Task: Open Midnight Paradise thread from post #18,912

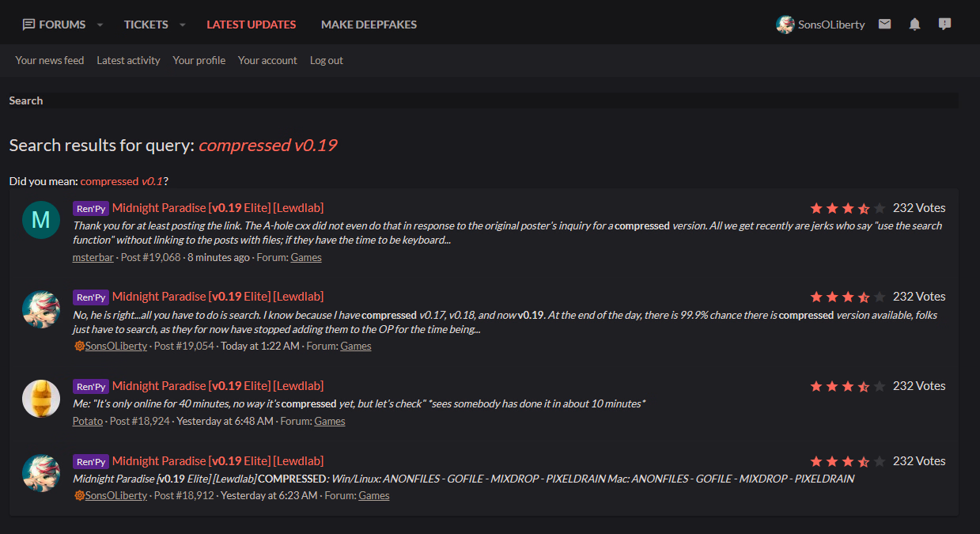Action: (x=218, y=461)
